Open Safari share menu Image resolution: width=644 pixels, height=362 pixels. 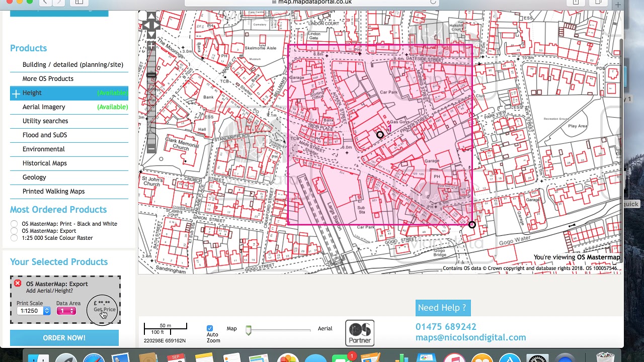point(576,2)
